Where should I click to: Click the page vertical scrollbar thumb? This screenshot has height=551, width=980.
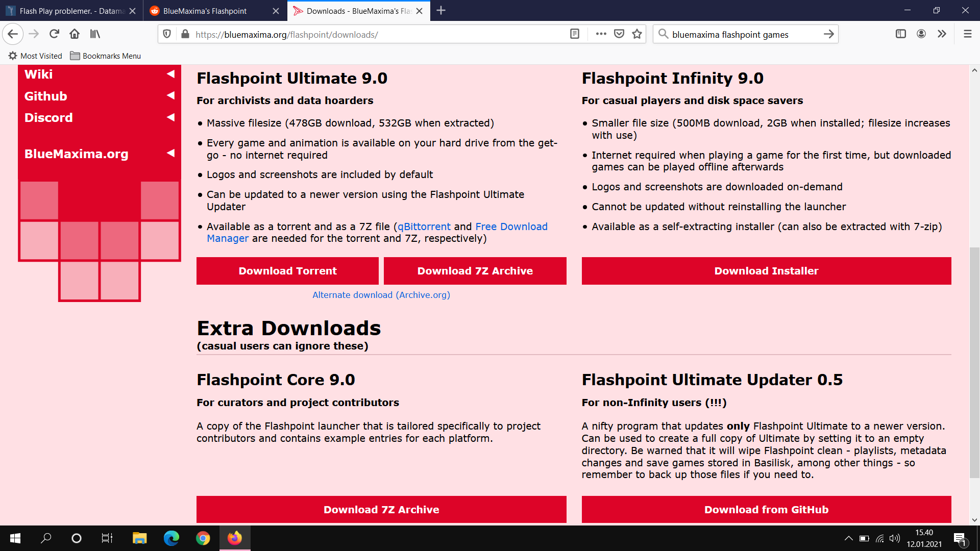(x=974, y=362)
